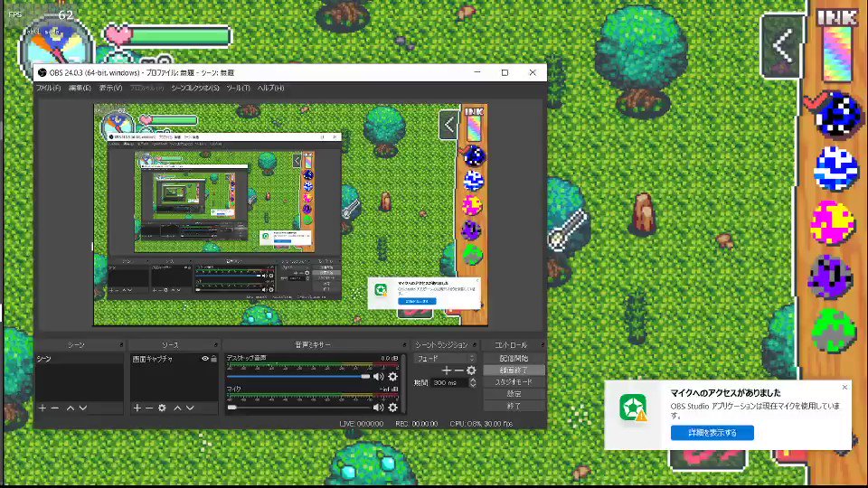Open source properties gear in ソース panel
The image size is (868, 488).
point(162,408)
